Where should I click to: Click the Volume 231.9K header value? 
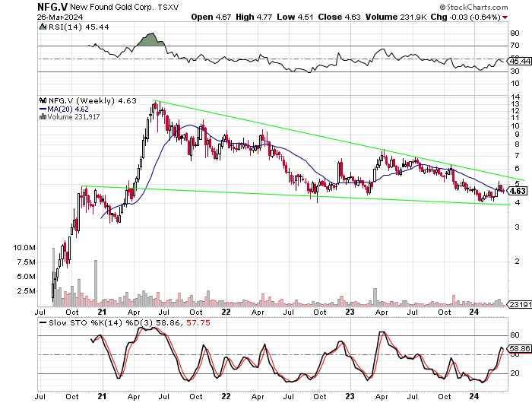coord(396,17)
